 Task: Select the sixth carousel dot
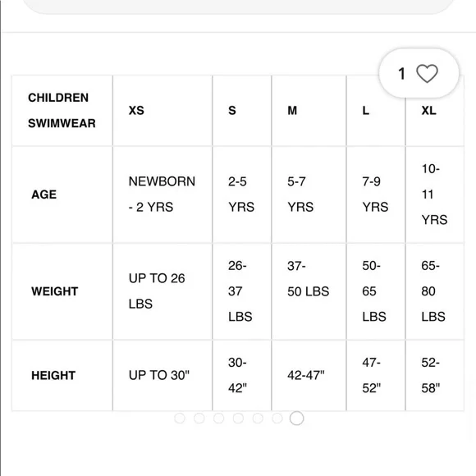point(277,418)
